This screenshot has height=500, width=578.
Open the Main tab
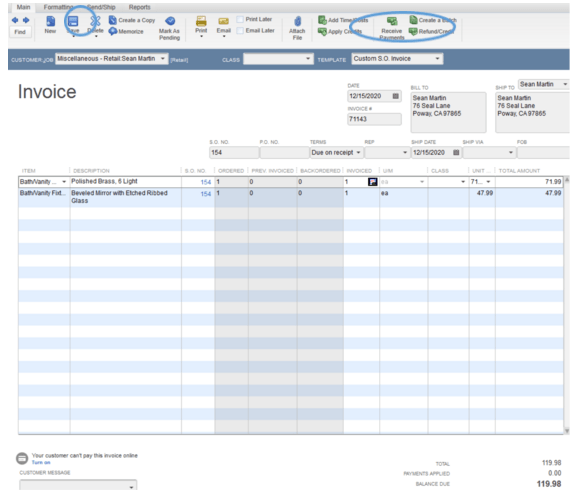[23, 7]
